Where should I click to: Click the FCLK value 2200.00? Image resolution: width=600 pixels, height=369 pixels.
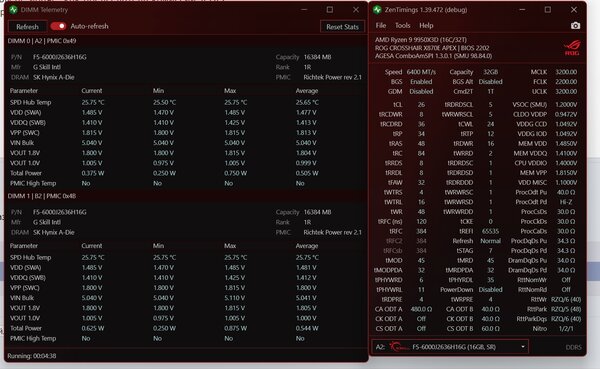(566, 82)
